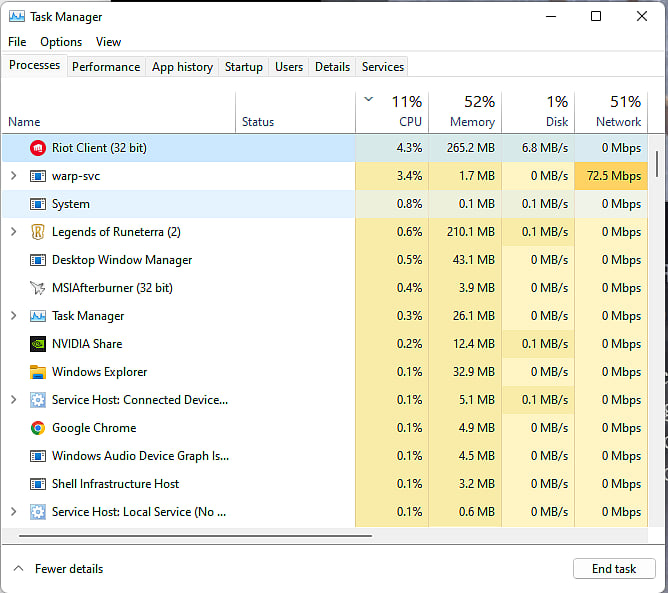Sort by the Network column header

click(x=611, y=112)
